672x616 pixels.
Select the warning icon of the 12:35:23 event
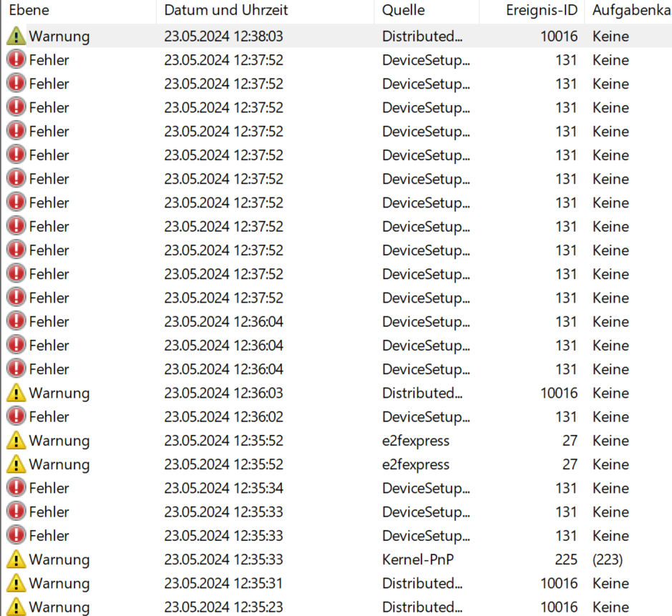[x=16, y=607]
